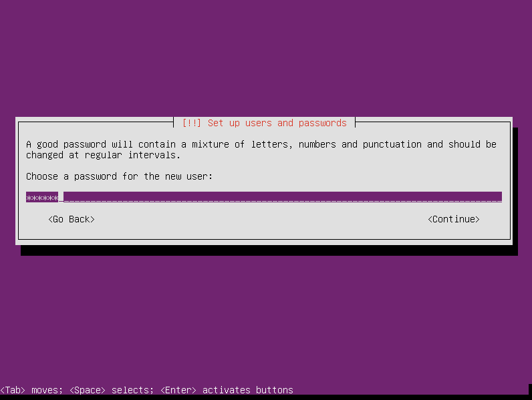This screenshot has height=400, width=532.
Task: Click the "A good password will contain" text
Action: (101, 144)
